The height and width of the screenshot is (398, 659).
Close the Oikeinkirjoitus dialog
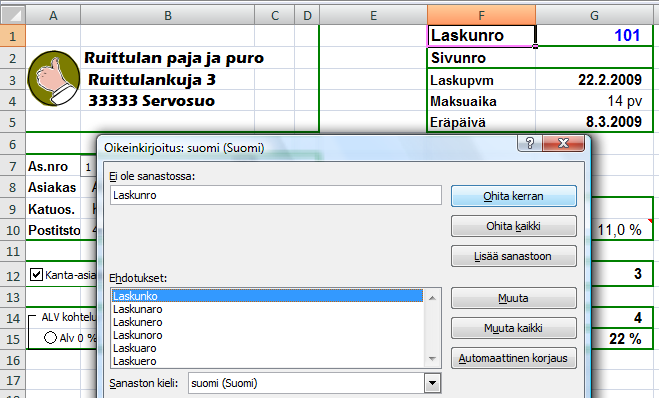pos(563,143)
